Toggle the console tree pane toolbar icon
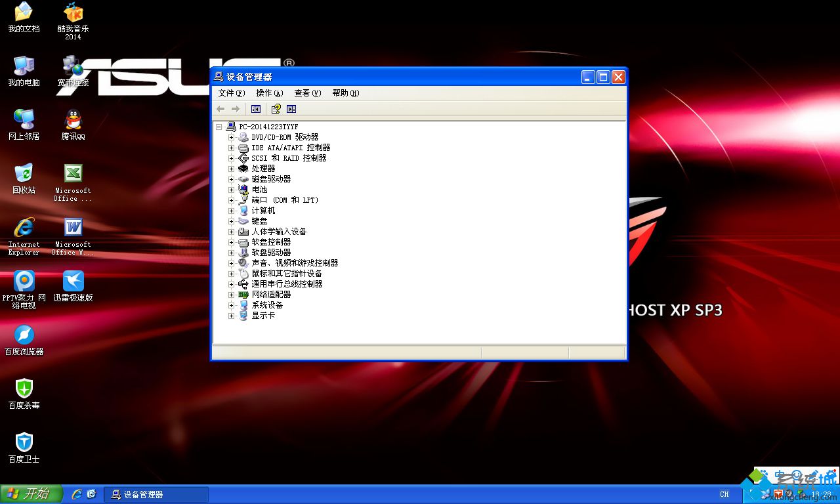840x504 pixels. pyautogui.click(x=256, y=109)
